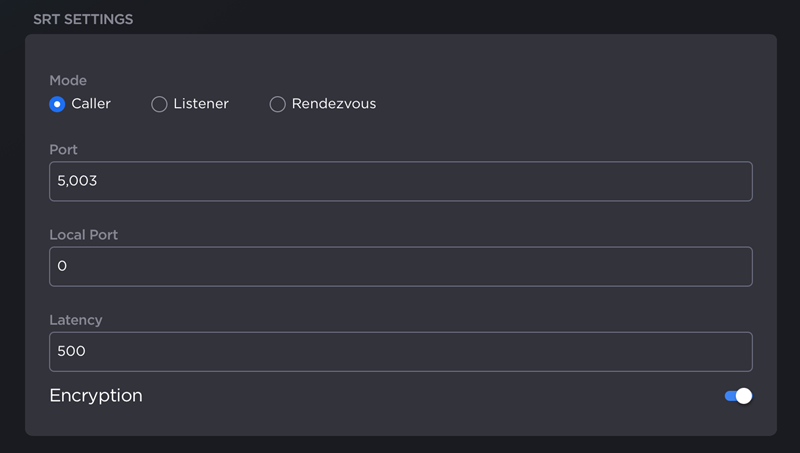Place cursor on the 5,003 port value

77,182
